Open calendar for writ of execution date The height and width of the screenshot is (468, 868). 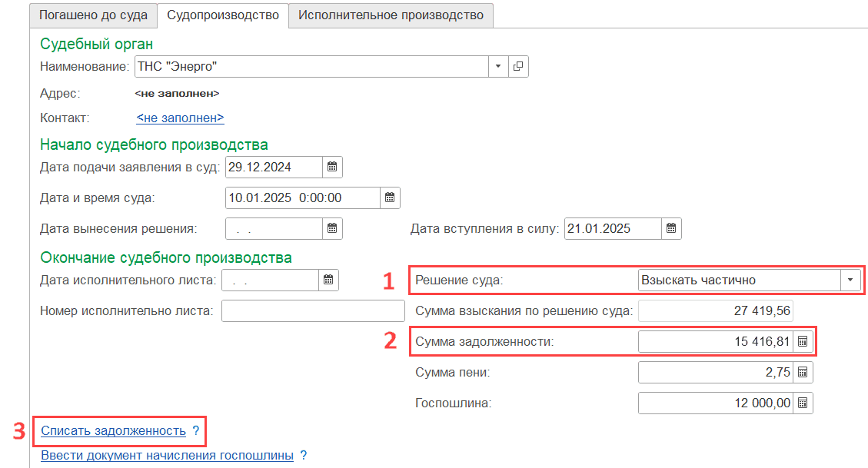pos(330,280)
